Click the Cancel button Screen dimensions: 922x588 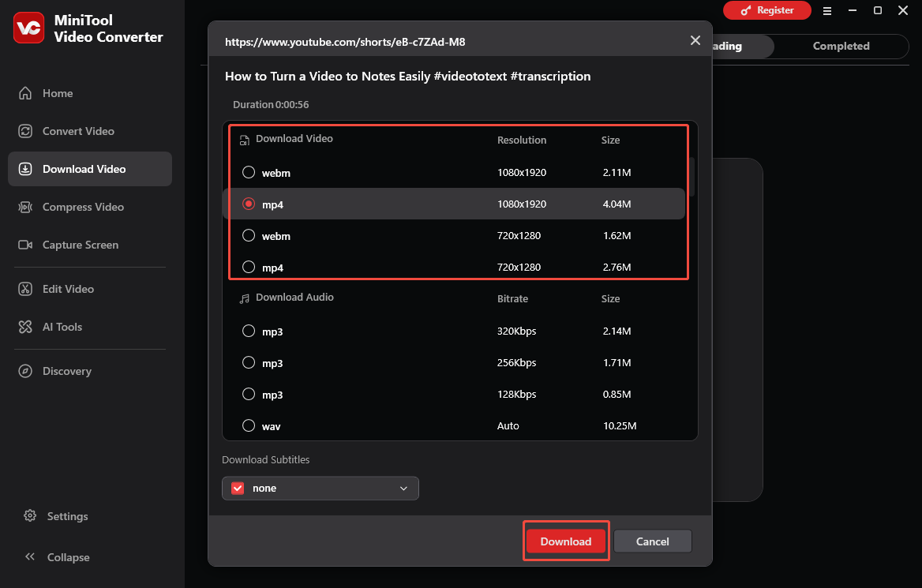pos(652,541)
